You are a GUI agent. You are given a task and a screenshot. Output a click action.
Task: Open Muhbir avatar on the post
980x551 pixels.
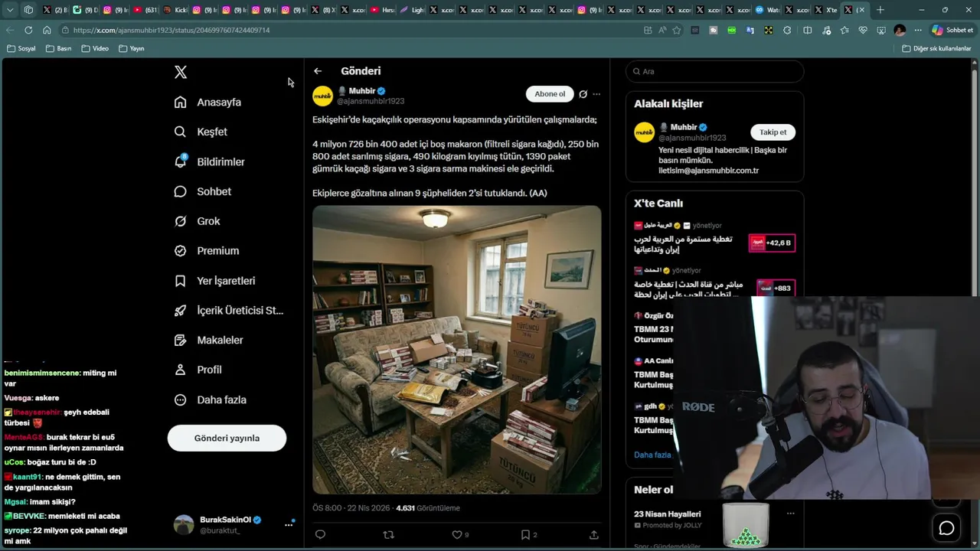click(322, 96)
